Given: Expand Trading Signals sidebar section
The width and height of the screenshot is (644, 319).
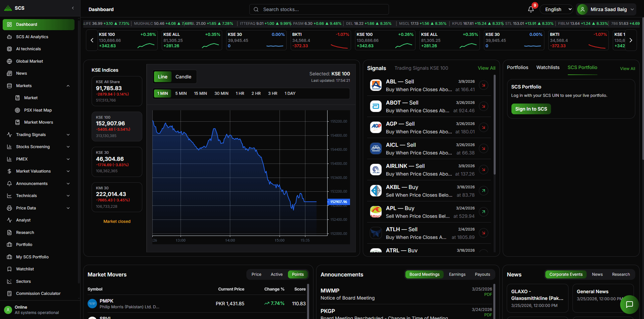Looking at the screenshot, I should click(x=39, y=135).
